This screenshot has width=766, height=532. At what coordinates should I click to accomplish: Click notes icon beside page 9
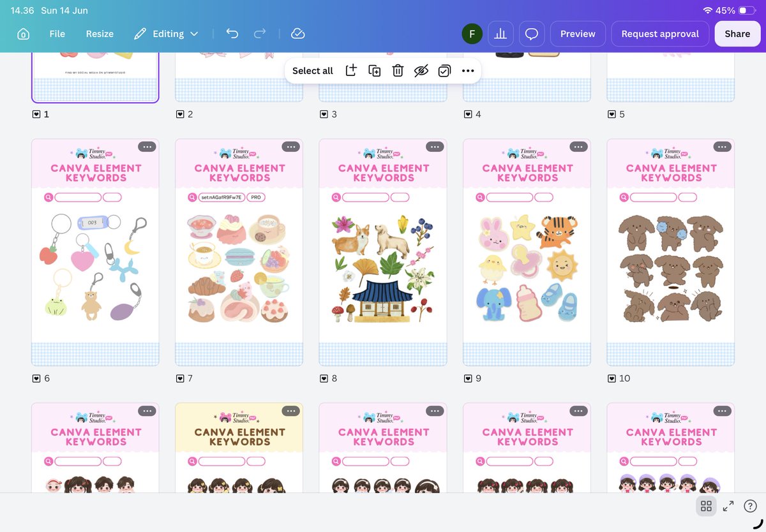coord(468,378)
